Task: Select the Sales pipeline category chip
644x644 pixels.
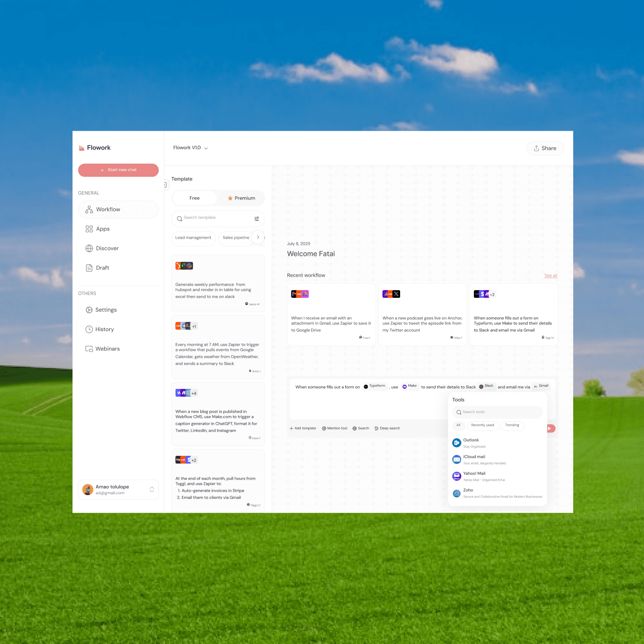Action: pos(236,238)
